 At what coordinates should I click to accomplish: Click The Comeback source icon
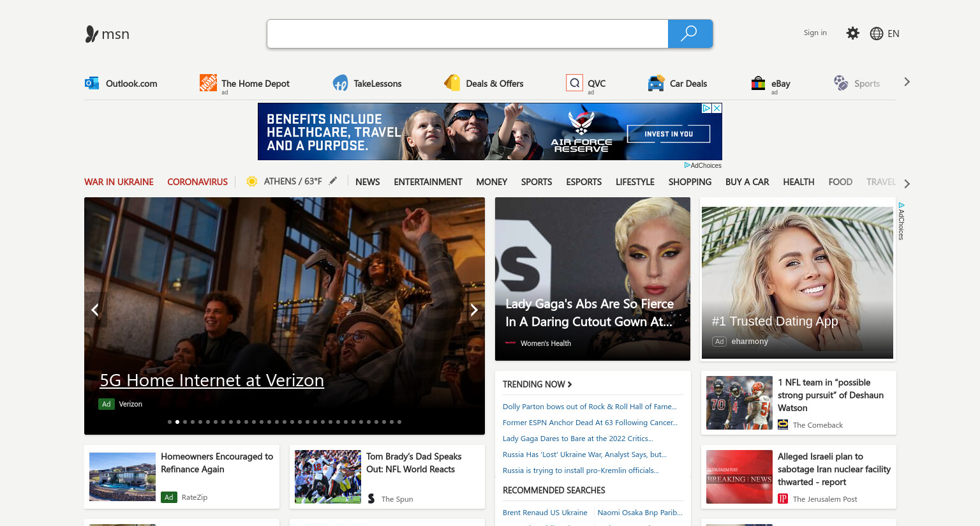(783, 425)
